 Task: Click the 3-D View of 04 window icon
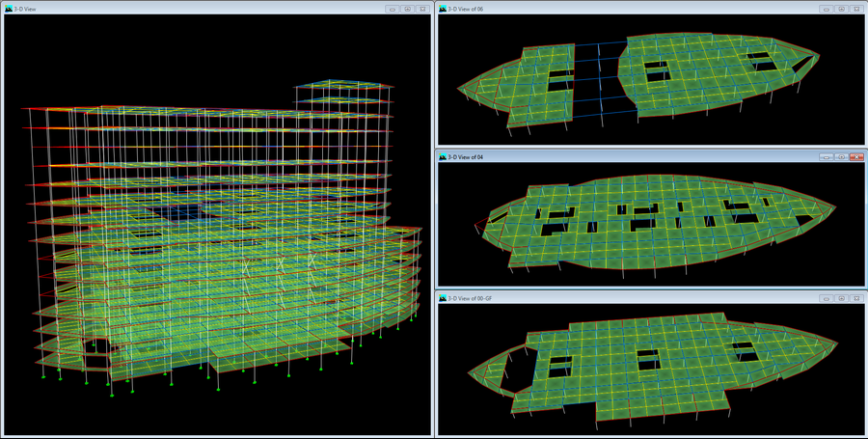coord(443,156)
